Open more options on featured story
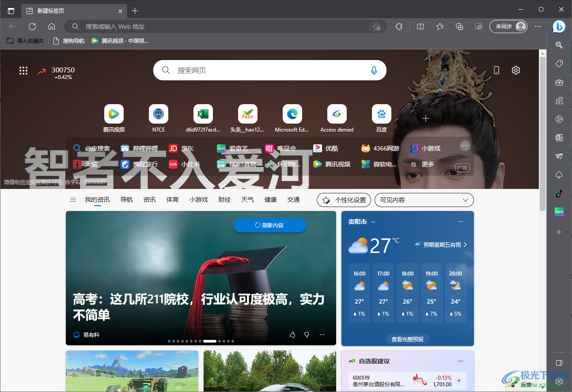Viewport: 572px width, 392px height. pos(322,335)
